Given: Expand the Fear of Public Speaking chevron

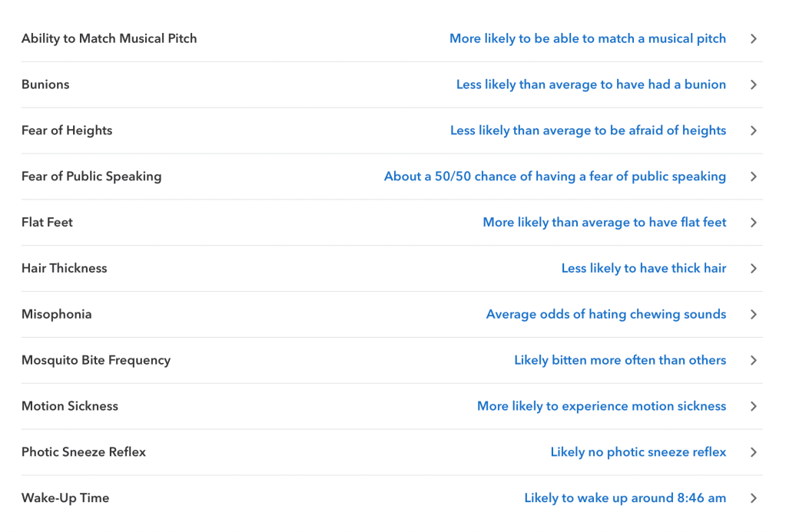Looking at the screenshot, I should [754, 177].
